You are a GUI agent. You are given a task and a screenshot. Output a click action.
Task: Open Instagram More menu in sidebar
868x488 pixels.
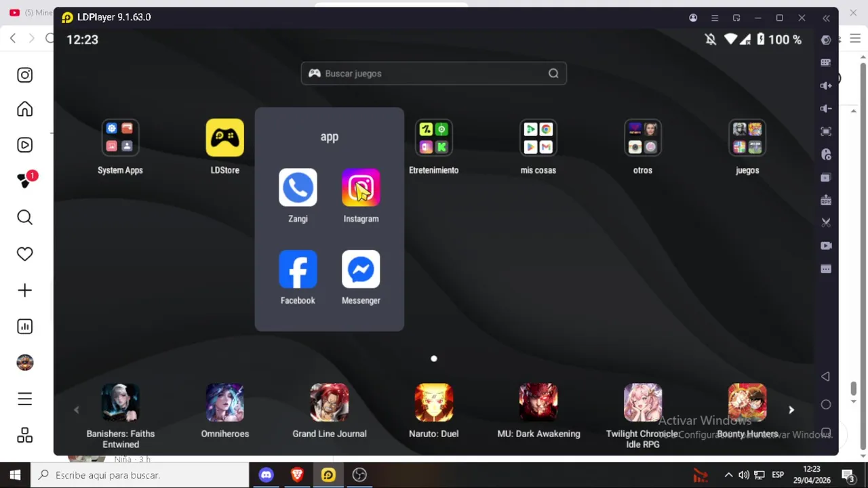(25, 399)
